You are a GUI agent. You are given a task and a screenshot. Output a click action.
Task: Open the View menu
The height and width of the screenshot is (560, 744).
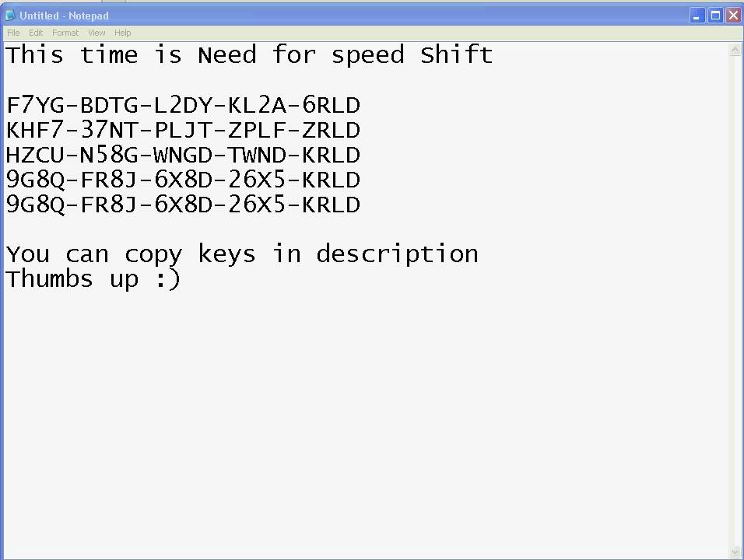[x=97, y=33]
